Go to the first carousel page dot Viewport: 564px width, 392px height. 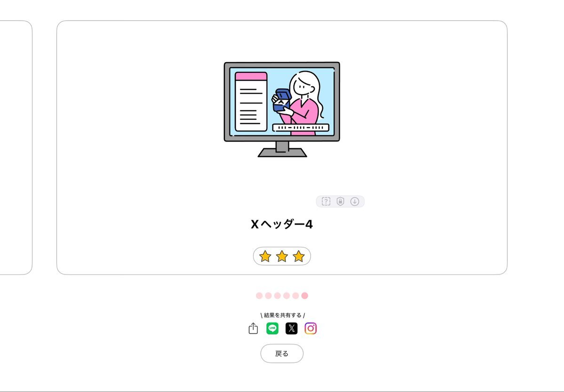point(259,296)
